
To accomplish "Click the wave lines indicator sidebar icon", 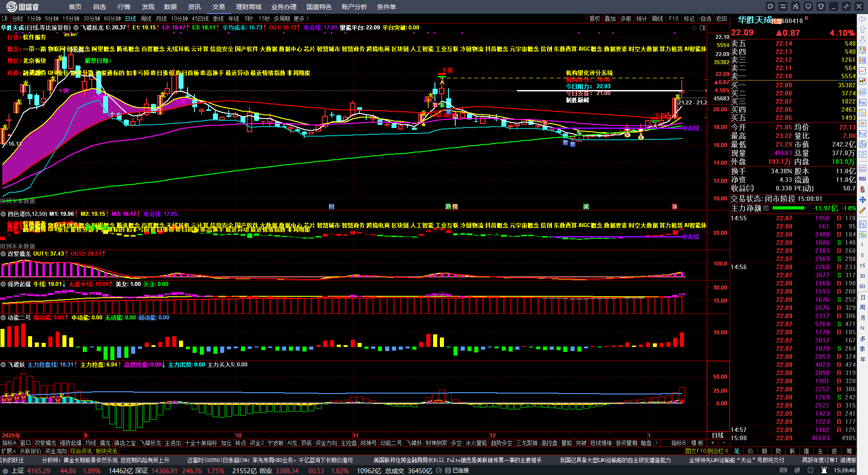I will pyautogui.click(x=863, y=168).
